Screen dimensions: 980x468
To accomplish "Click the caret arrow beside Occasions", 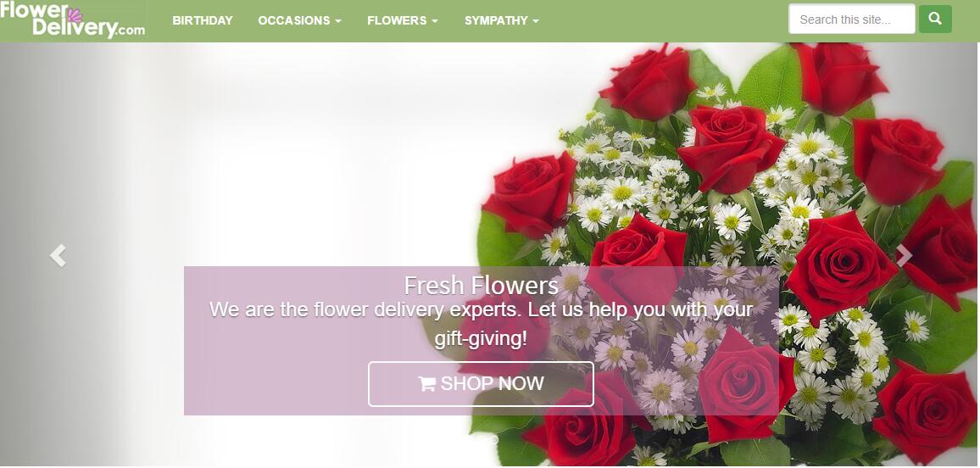I will pyautogui.click(x=338, y=20).
